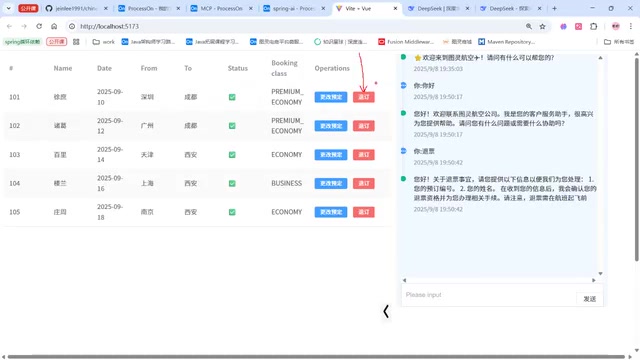This screenshot has width=640, height=360.
Task: Toggle status checkbox for booking 102
Action: pyautogui.click(x=232, y=126)
